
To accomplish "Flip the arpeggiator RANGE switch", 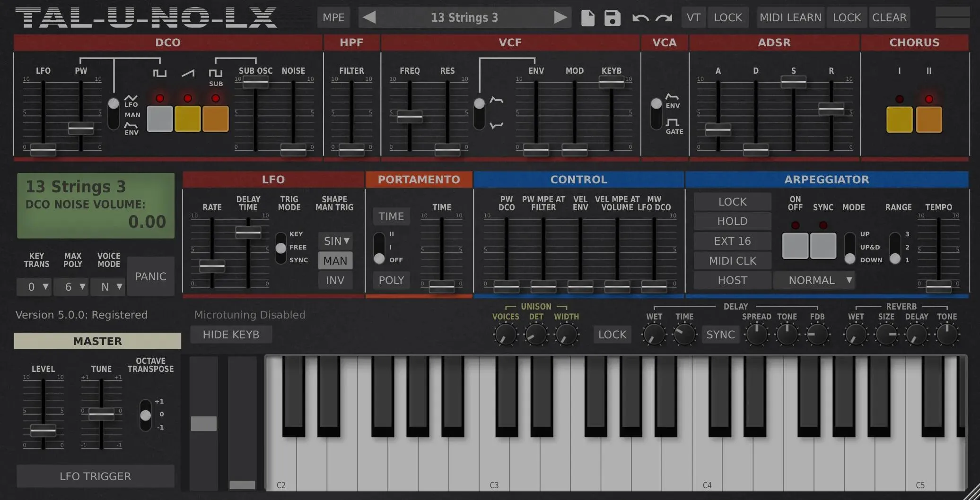I will click(x=895, y=248).
